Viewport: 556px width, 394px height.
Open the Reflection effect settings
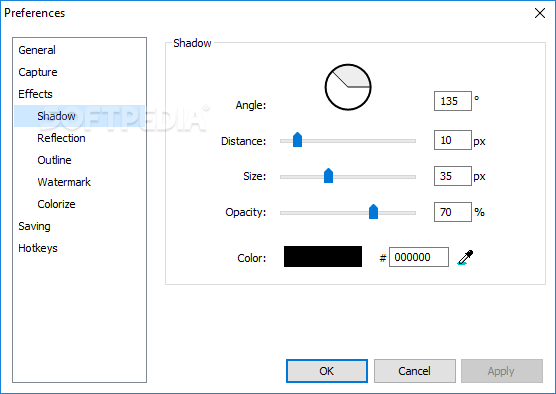[x=61, y=138]
